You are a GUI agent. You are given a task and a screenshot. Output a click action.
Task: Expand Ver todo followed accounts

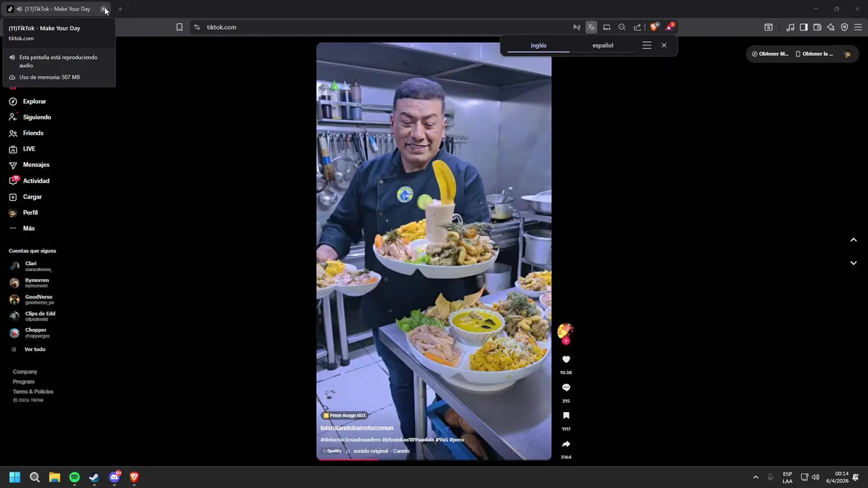(28, 349)
